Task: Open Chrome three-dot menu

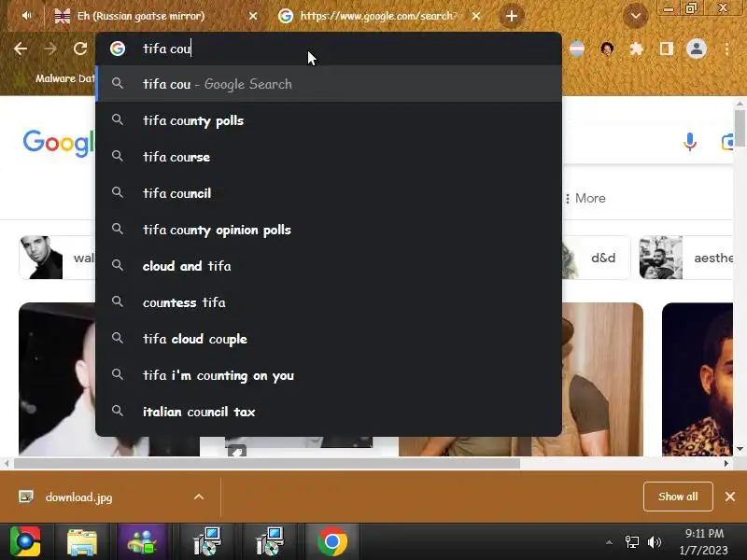Action: point(726,49)
